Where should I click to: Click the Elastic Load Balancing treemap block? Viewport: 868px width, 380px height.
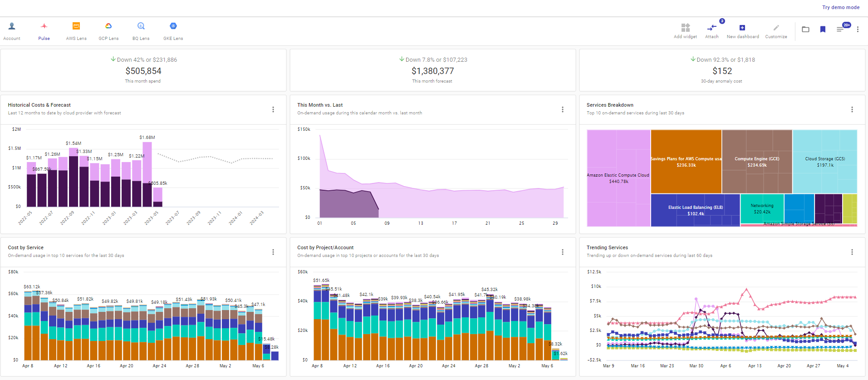696,210
